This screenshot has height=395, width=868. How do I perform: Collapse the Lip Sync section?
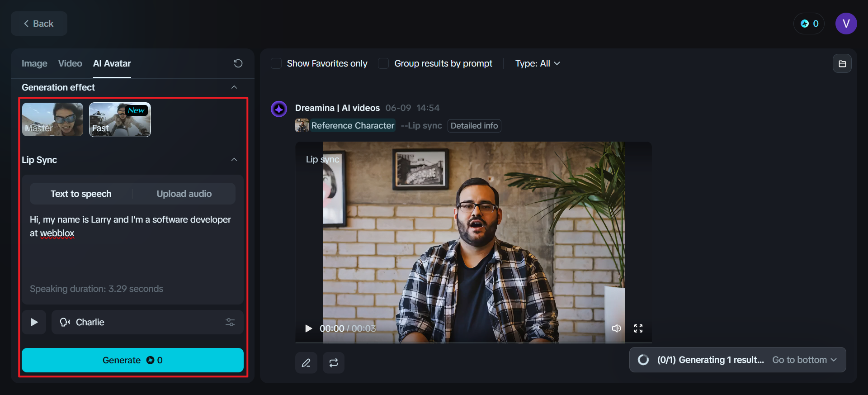point(234,160)
